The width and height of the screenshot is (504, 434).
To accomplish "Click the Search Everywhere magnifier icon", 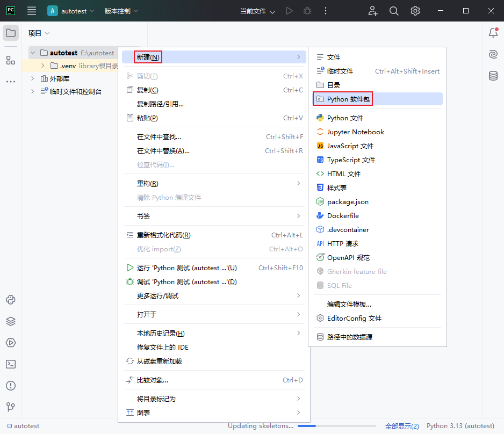I will [x=394, y=11].
